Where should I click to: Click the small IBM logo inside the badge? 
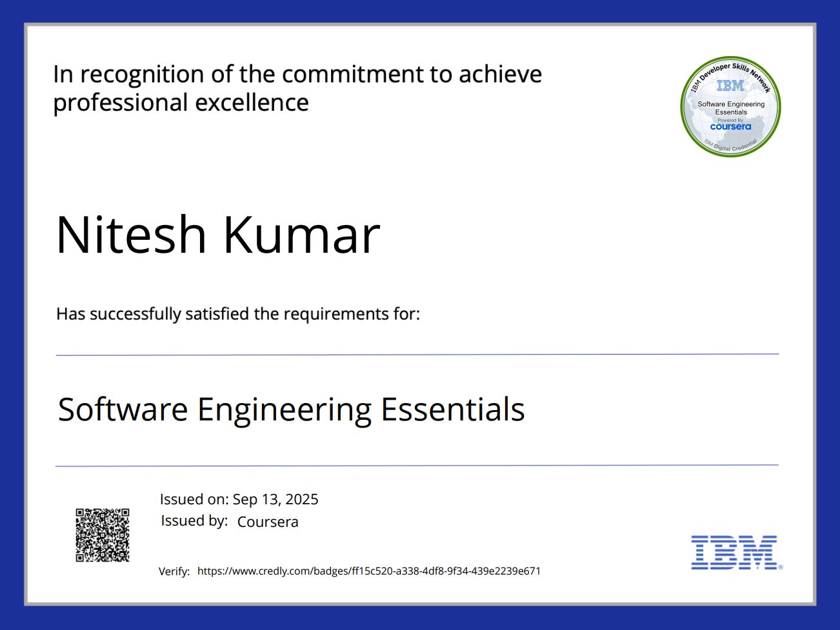[730, 86]
